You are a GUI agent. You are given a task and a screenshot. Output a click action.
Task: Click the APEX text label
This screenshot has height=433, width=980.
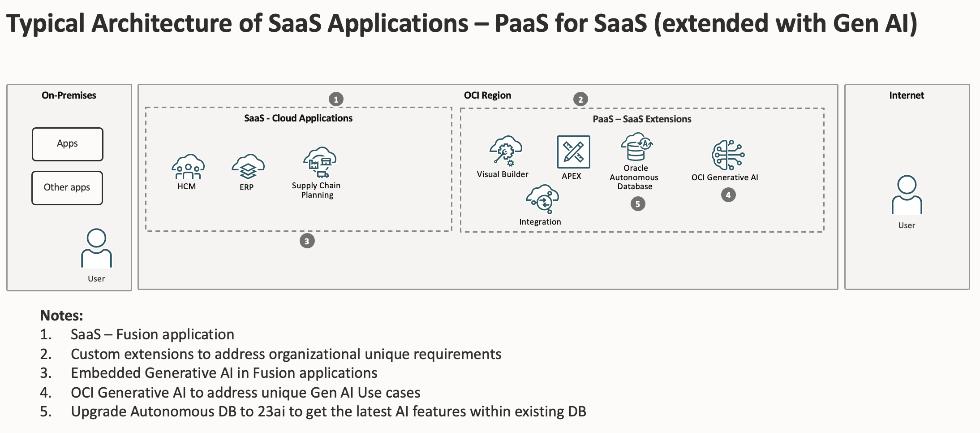point(572,176)
